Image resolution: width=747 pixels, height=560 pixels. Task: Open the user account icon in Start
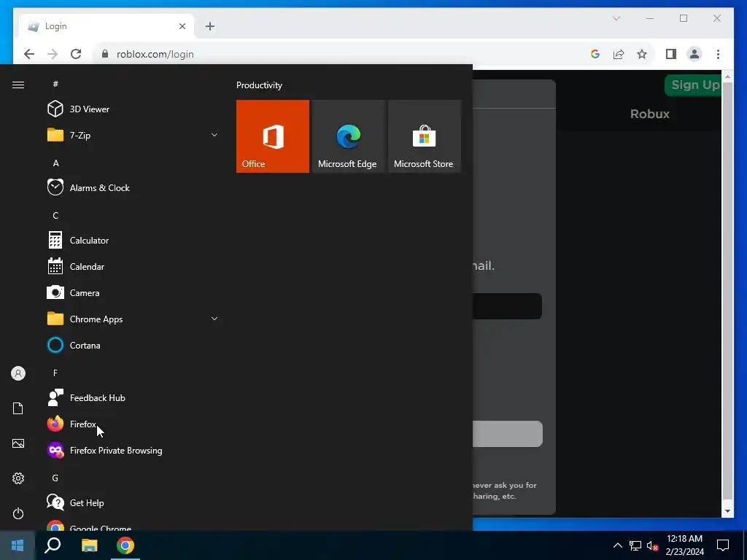18,373
